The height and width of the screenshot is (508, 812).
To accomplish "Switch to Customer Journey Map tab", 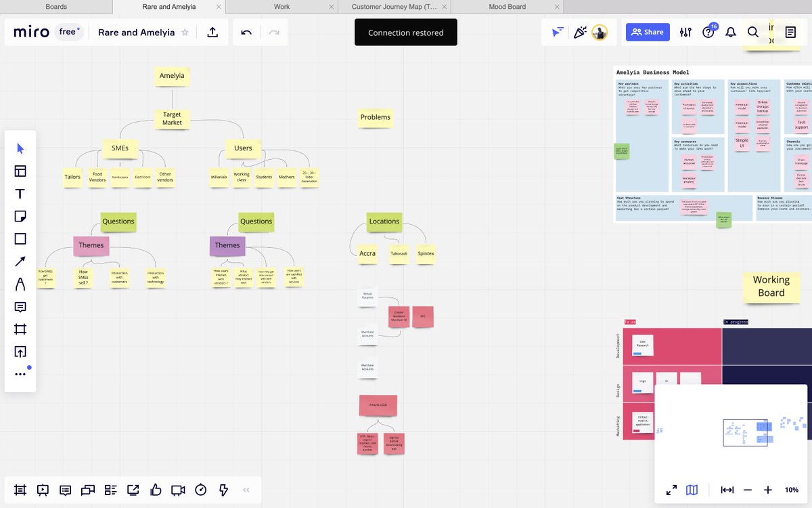I will click(x=394, y=7).
